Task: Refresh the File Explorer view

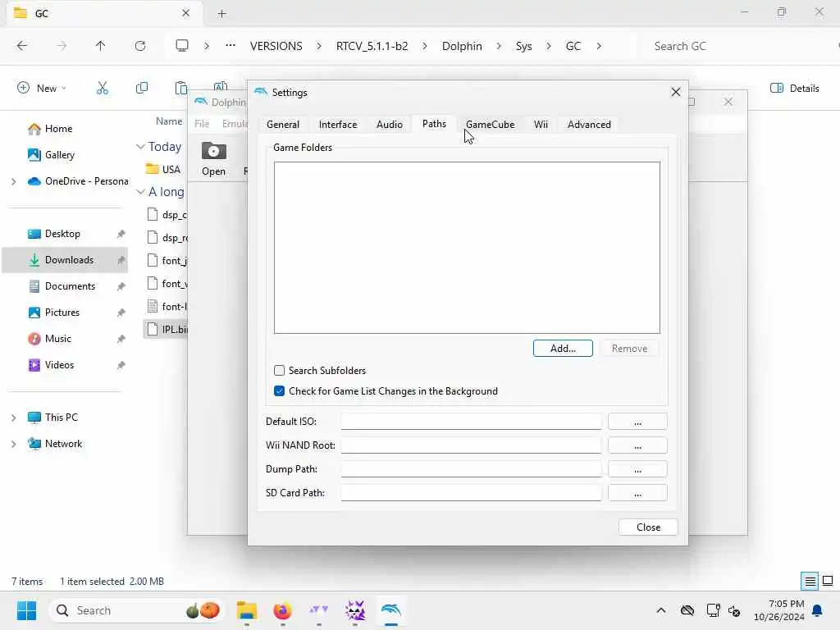Action: (x=139, y=46)
